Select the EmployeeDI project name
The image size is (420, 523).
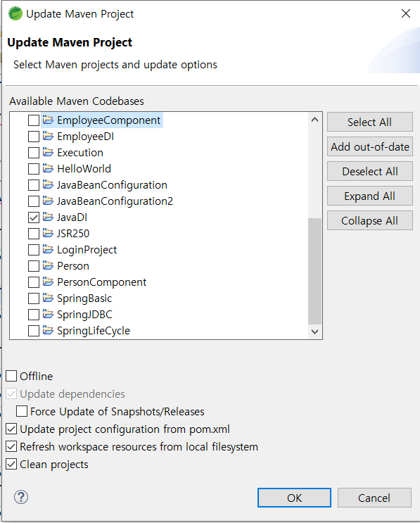point(85,137)
